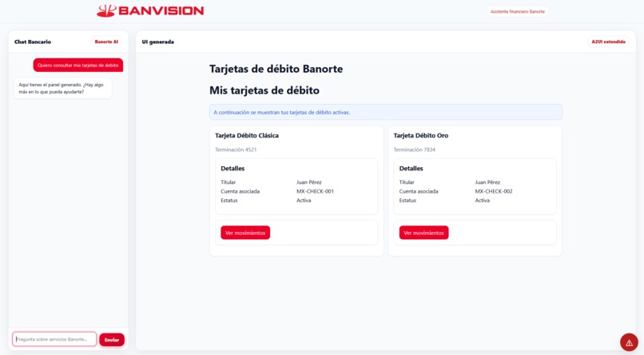644x355 pixels.
Task: Click 'Estatus' label in the Oro card
Action: [x=407, y=201]
